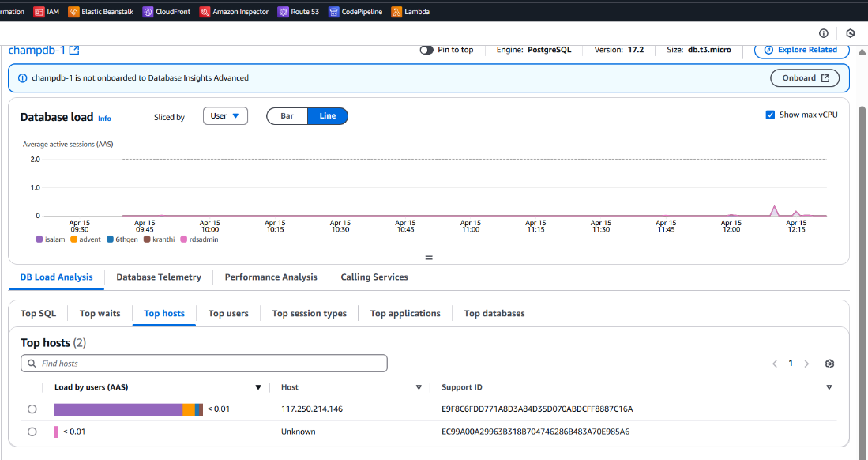The image size is (868, 460).
Task: Uncheck Show max vCPU checkbox
Action: click(x=770, y=115)
